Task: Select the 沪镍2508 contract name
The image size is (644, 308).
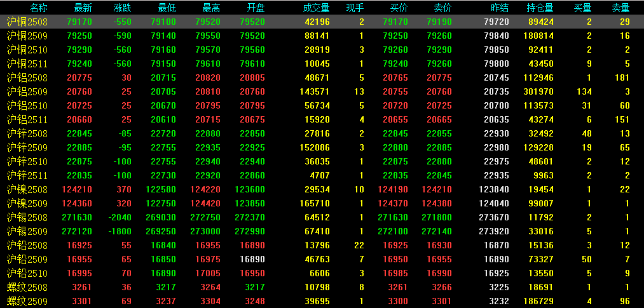Action: pyautogui.click(x=27, y=189)
